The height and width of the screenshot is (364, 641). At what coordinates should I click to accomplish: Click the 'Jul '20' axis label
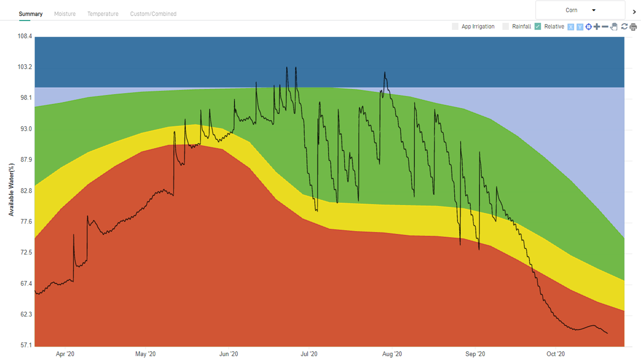click(x=309, y=354)
